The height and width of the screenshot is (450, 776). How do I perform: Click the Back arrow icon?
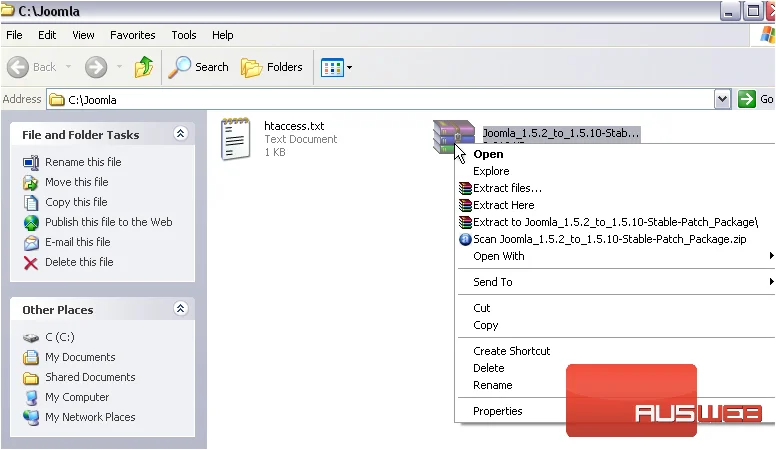coord(18,67)
